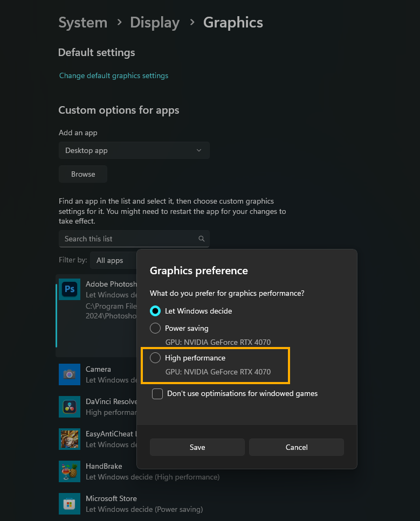This screenshot has height=521, width=420.
Task: Select the Camera list entry name
Action: [98, 369]
